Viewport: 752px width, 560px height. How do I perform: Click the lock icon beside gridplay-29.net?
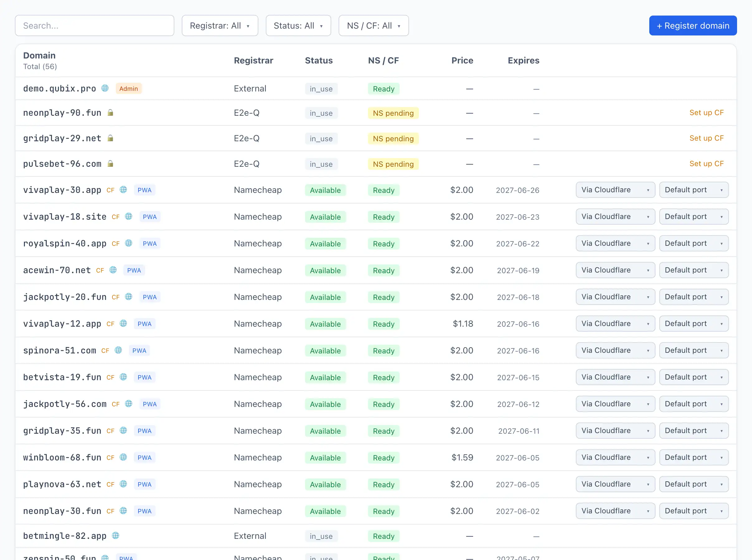110,138
